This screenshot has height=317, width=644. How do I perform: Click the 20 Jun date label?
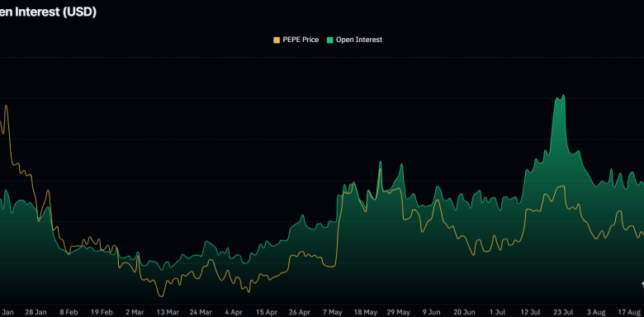pyautogui.click(x=465, y=313)
